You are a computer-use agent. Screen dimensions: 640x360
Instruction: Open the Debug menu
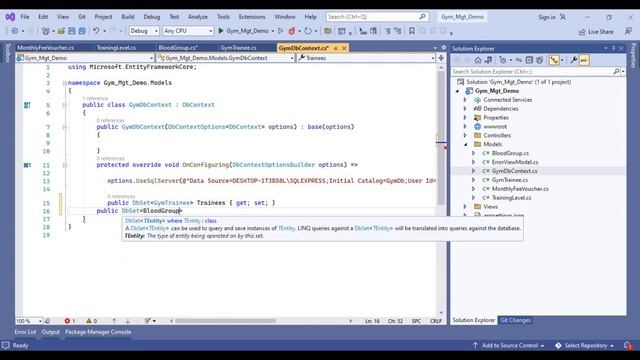point(151,17)
